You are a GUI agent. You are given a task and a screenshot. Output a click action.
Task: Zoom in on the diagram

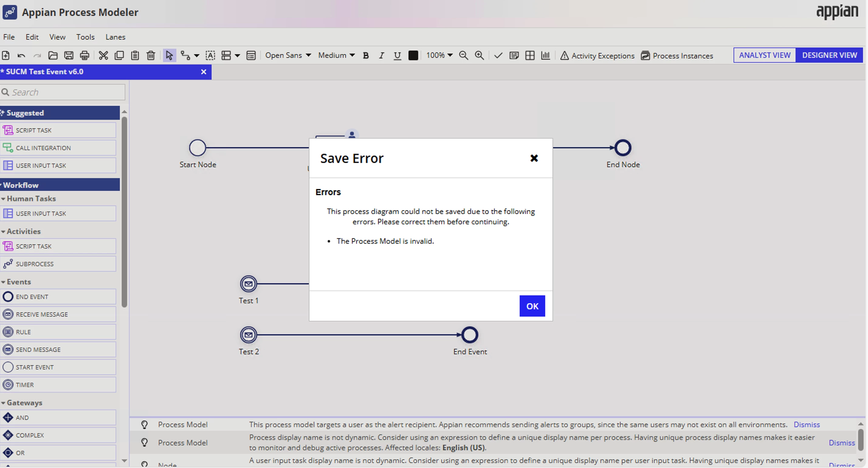pyautogui.click(x=479, y=55)
